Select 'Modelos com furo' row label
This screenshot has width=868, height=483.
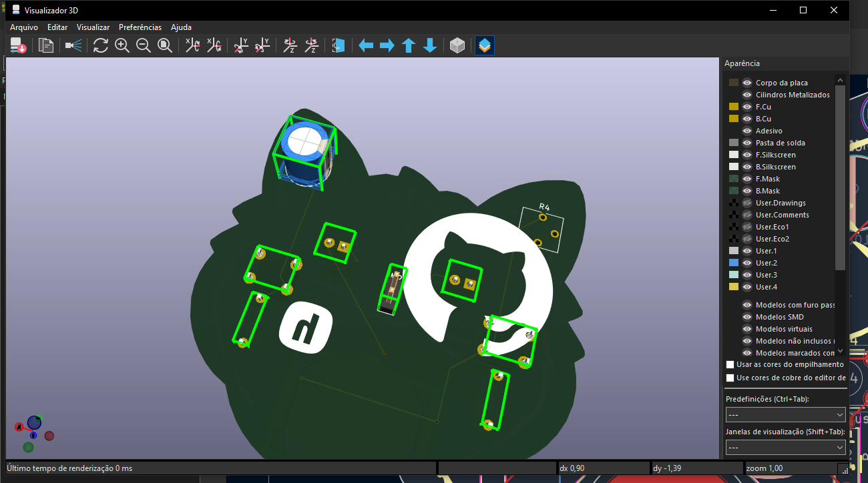(x=795, y=305)
